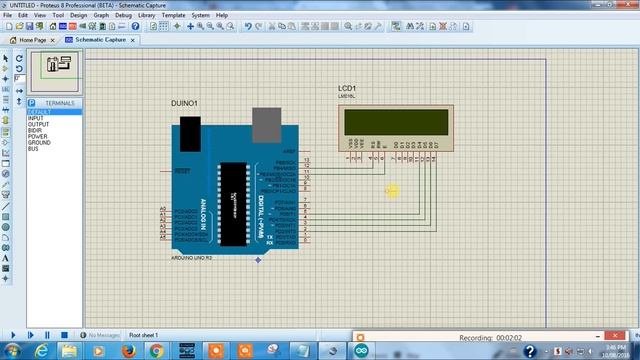This screenshot has height=360, width=640.
Task: Select the 2D Graphics Box tool
Action: tap(5, 217)
